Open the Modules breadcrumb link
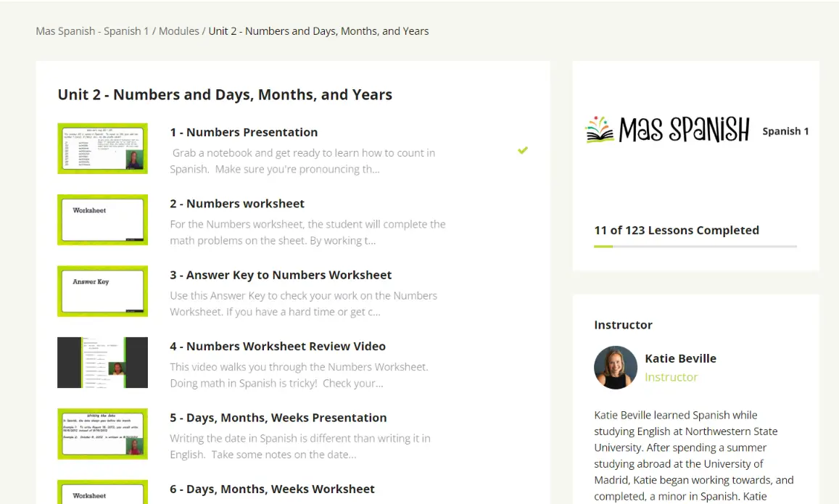The width and height of the screenshot is (839, 504). click(x=179, y=30)
